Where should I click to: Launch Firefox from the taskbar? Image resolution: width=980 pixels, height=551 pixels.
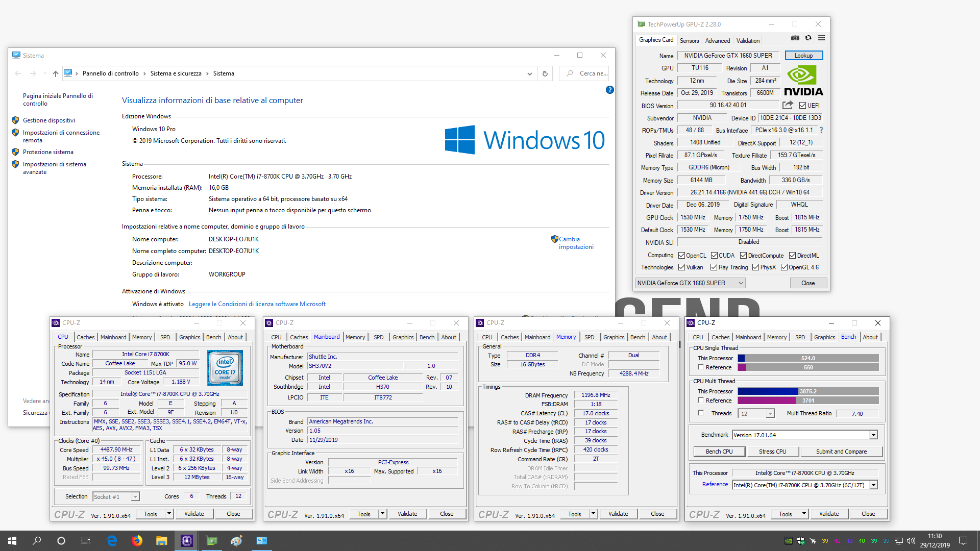click(x=137, y=541)
